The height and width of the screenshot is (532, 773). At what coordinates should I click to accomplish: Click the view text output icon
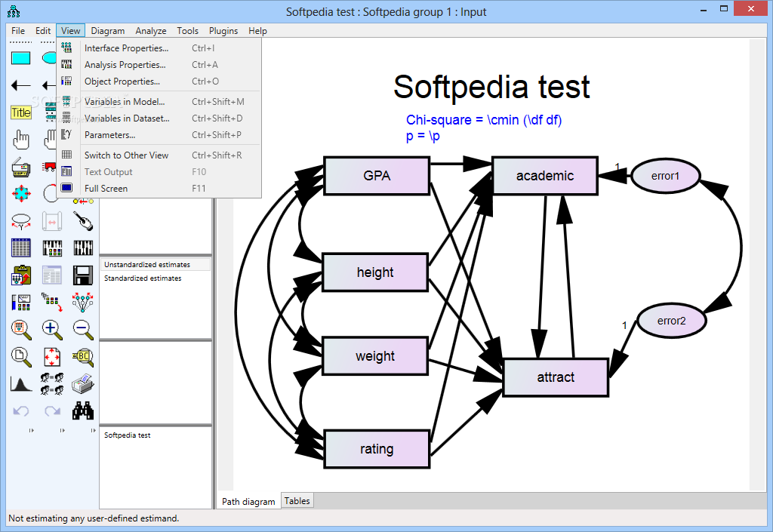pos(52,275)
